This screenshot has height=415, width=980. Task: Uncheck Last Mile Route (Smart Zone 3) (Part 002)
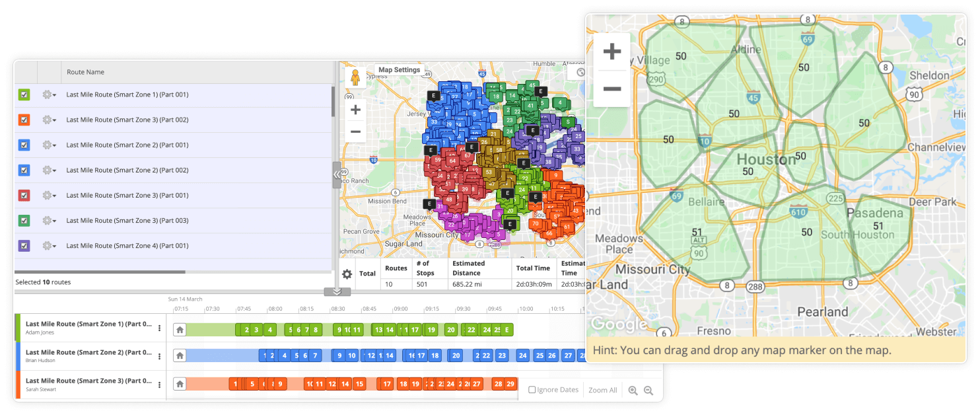pos(24,120)
